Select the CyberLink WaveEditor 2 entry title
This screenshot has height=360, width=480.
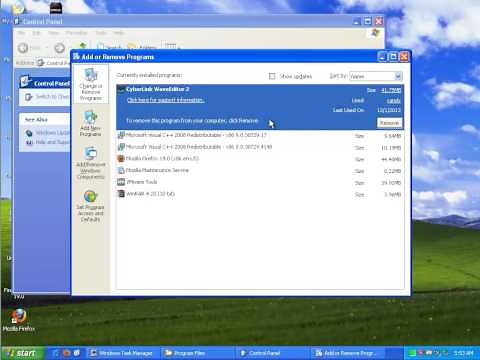pyautogui.click(x=158, y=89)
